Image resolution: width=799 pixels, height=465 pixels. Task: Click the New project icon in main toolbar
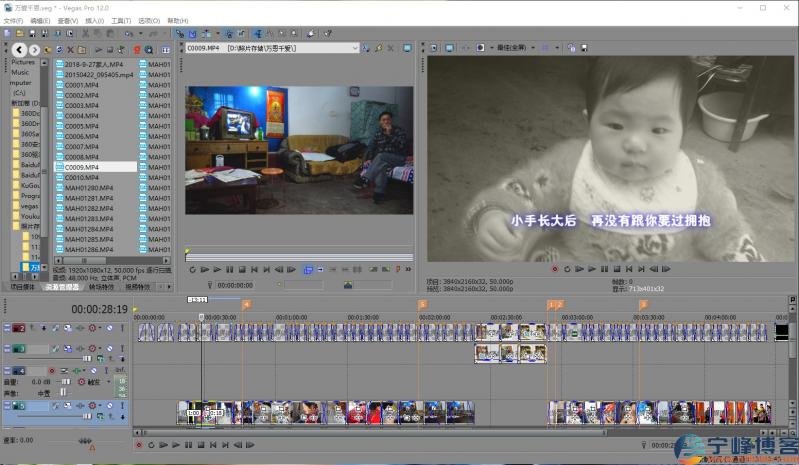7,34
